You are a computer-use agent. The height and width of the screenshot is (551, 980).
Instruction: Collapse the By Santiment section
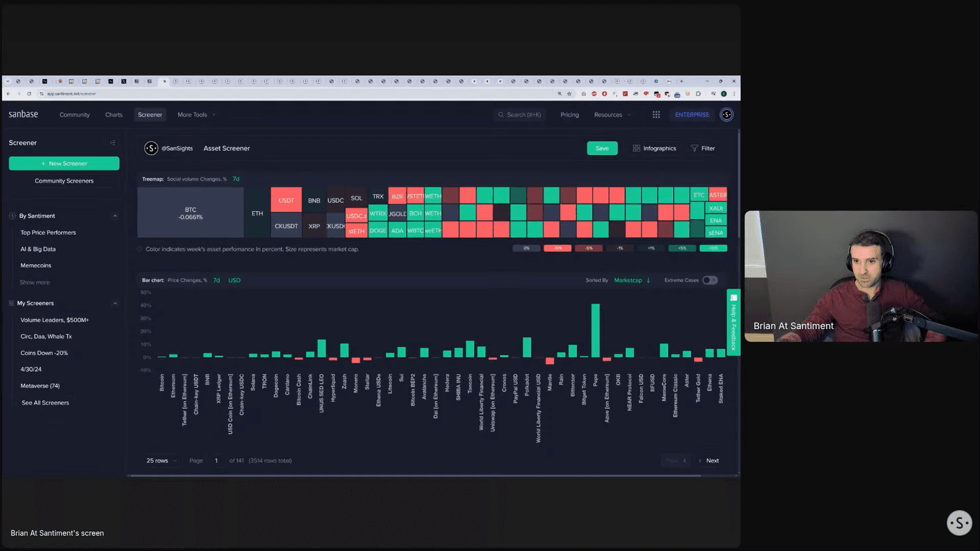point(115,216)
